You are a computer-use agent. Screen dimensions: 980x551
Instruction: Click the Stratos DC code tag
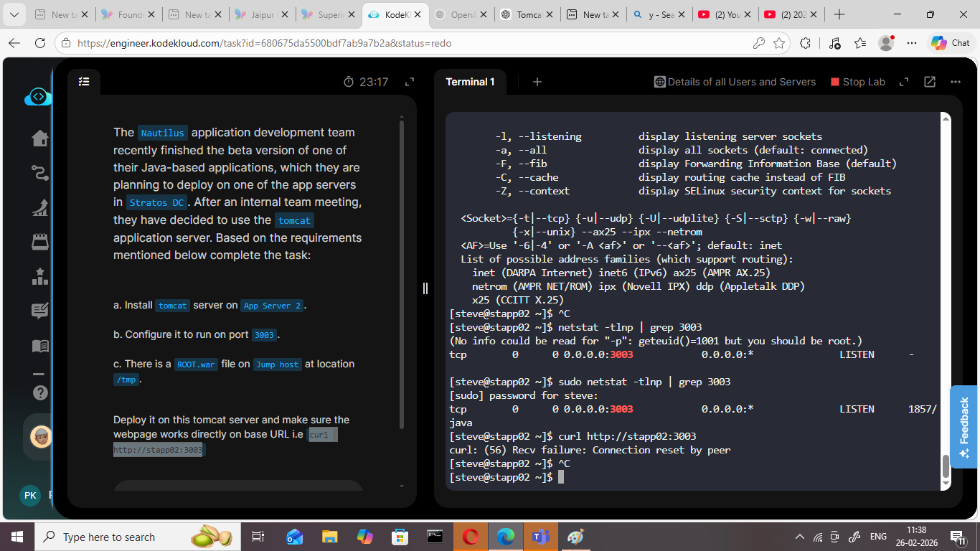point(158,202)
